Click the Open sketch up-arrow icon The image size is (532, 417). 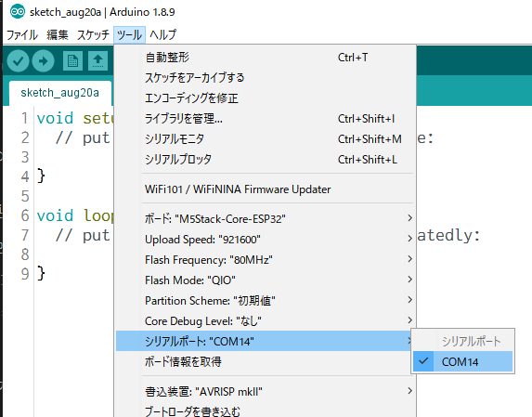click(x=98, y=61)
